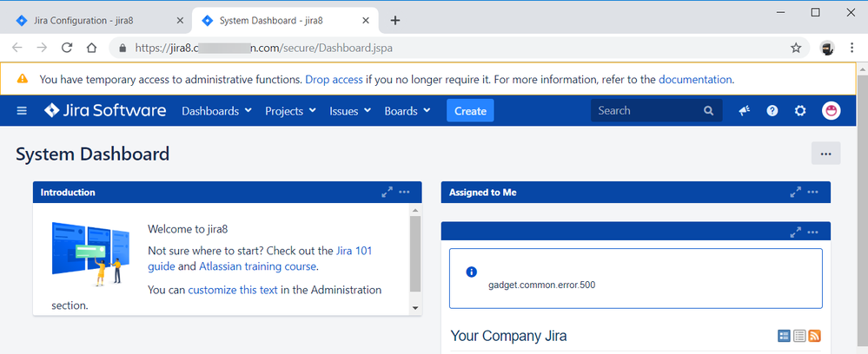This screenshot has width=868, height=354.
Task: Click the Create button
Action: pyautogui.click(x=470, y=111)
